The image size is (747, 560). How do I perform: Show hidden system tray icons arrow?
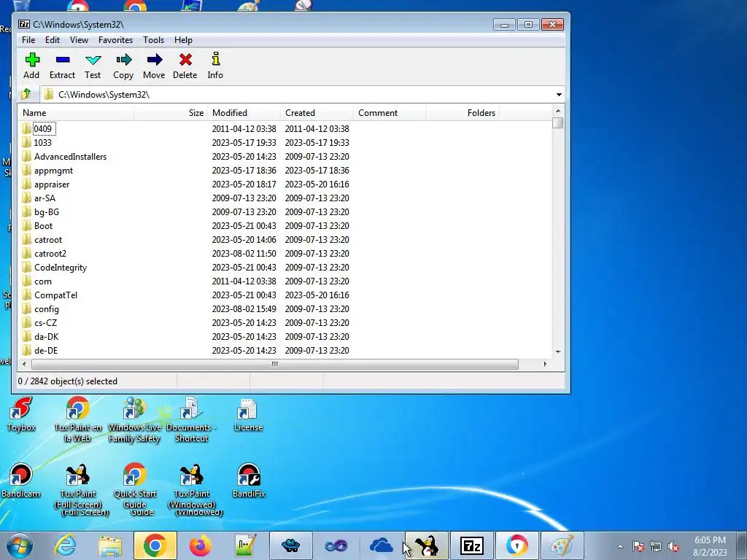tap(620, 546)
